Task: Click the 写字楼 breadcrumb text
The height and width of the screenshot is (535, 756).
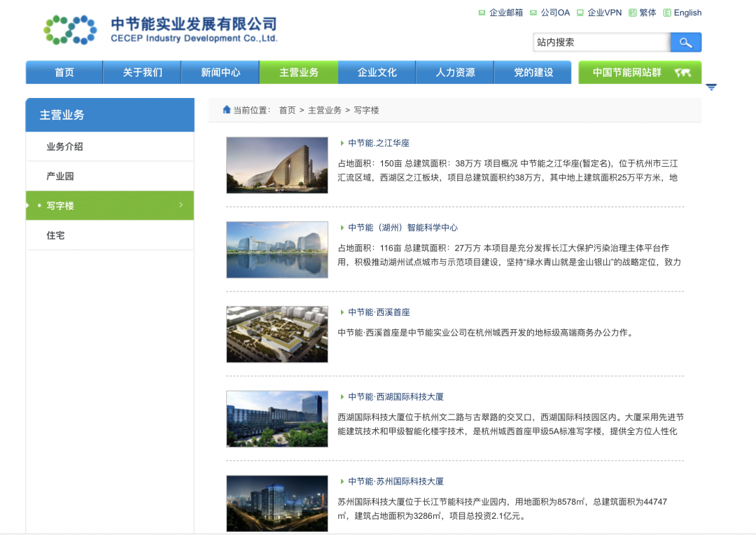Action: (366, 111)
